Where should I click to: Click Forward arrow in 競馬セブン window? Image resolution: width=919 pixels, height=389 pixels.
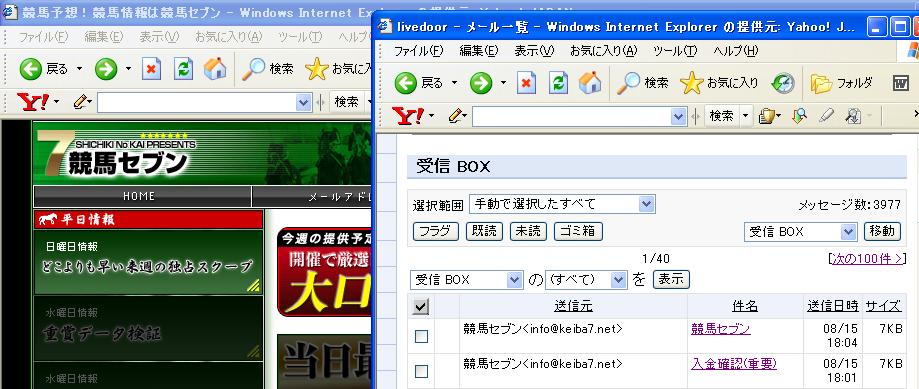click(x=106, y=69)
